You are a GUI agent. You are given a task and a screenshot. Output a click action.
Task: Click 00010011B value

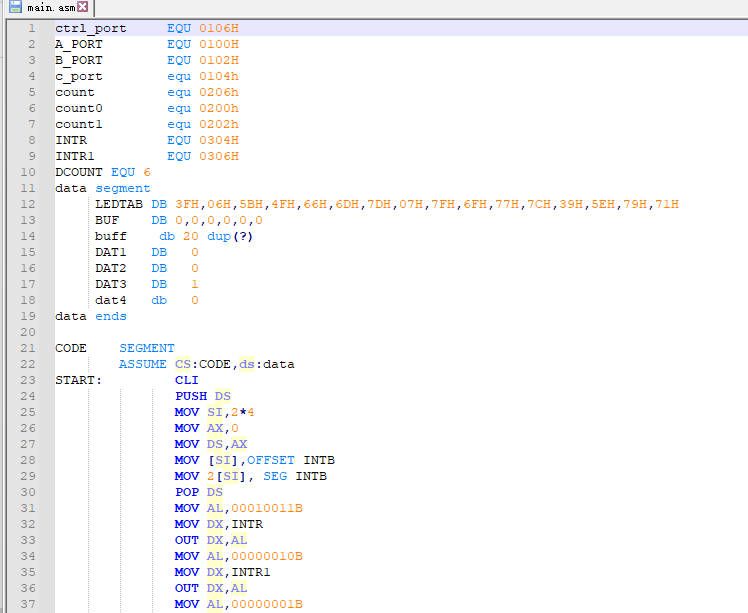click(267, 508)
